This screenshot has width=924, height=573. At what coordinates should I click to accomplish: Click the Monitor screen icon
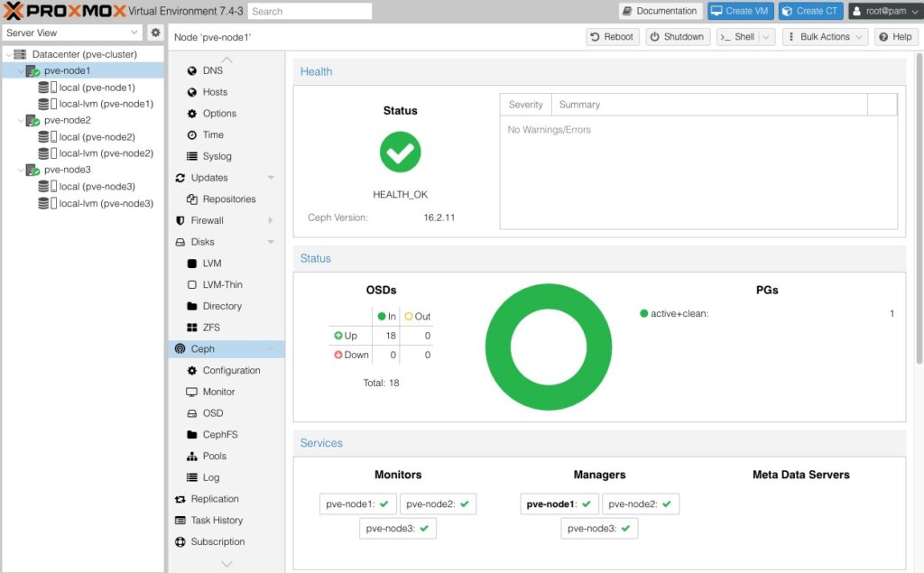coord(191,392)
